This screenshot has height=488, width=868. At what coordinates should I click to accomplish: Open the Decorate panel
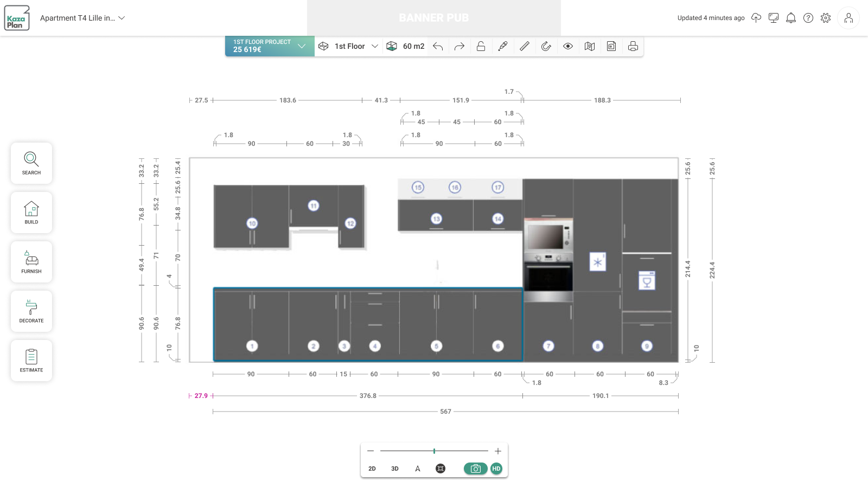point(31,311)
